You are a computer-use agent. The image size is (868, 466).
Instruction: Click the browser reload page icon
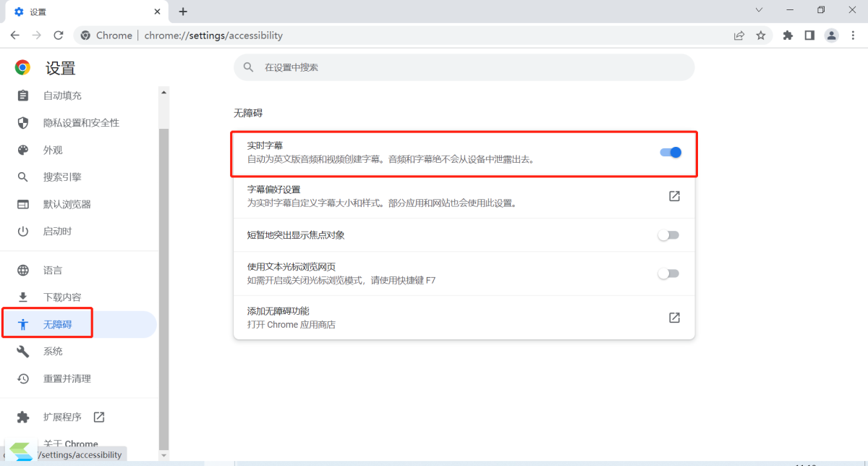pyautogui.click(x=59, y=35)
